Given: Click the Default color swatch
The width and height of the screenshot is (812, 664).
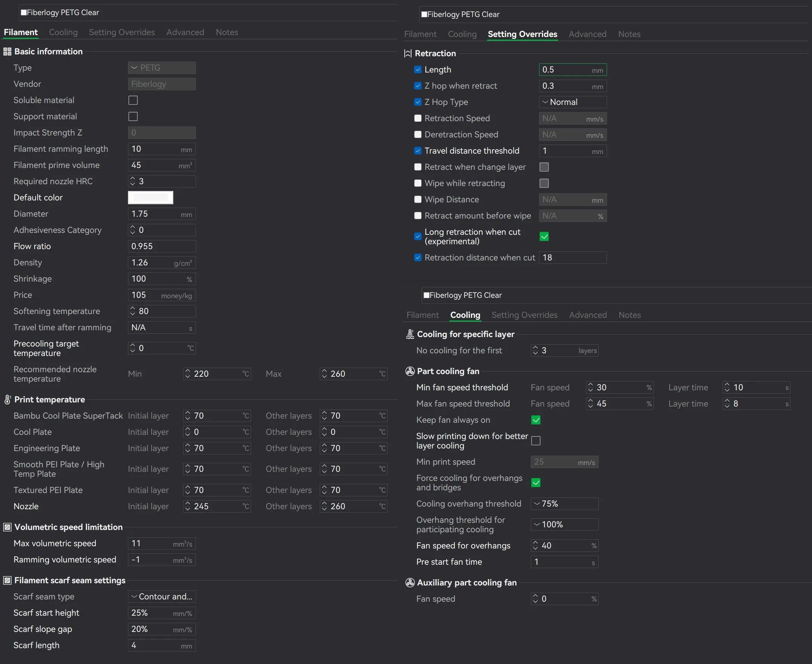Looking at the screenshot, I should [150, 198].
